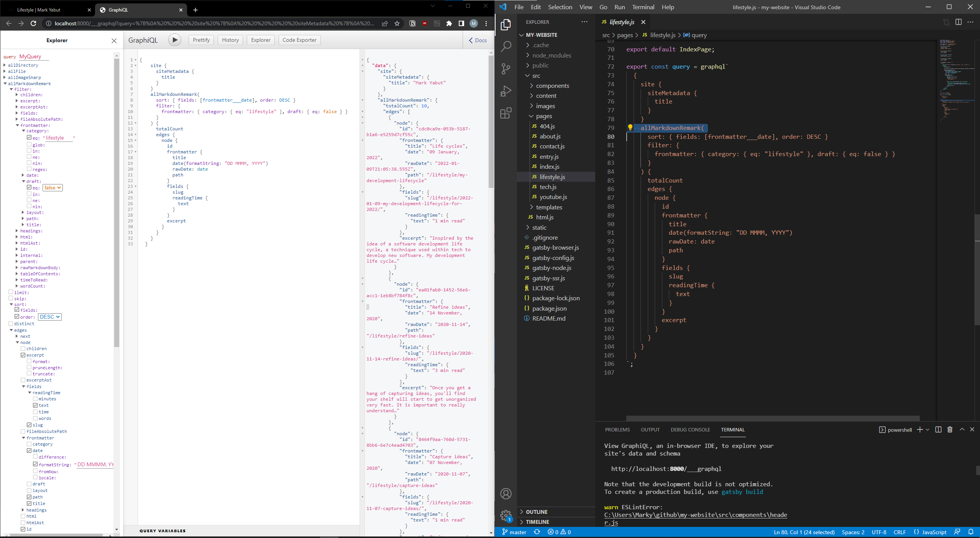980x538 pixels.
Task: Open draft eq false dropdown
Action: pyautogui.click(x=53, y=188)
